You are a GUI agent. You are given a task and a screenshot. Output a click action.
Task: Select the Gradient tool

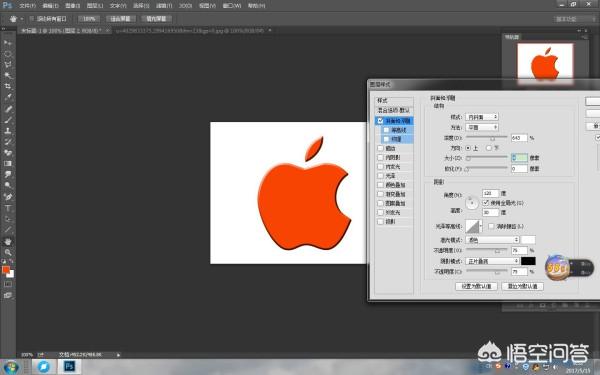[x=8, y=163]
